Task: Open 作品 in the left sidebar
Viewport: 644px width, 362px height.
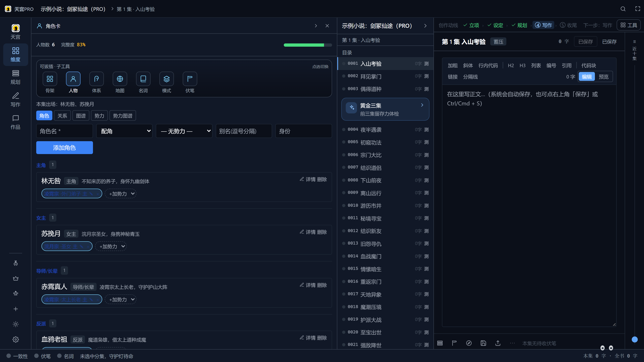Action: [15, 122]
